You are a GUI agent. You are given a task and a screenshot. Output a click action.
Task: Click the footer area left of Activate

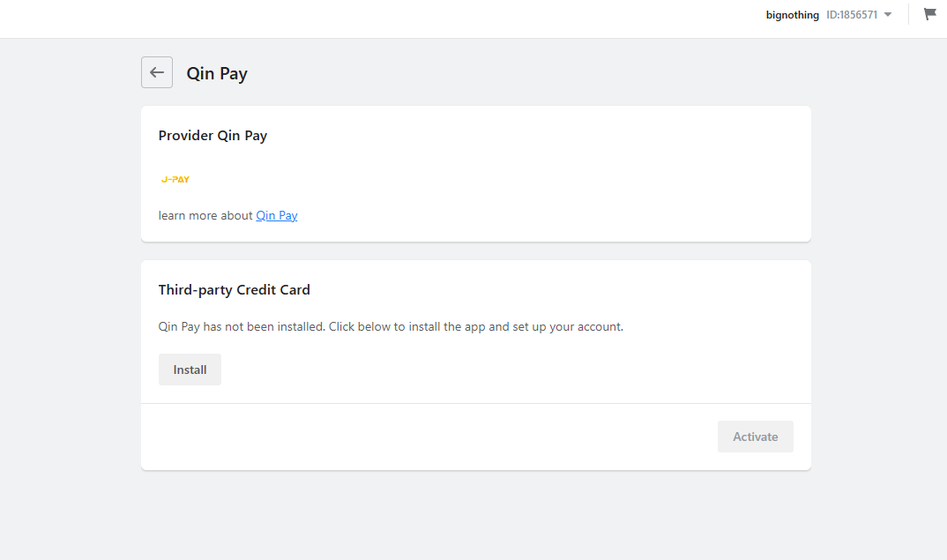pyautogui.click(x=422, y=437)
